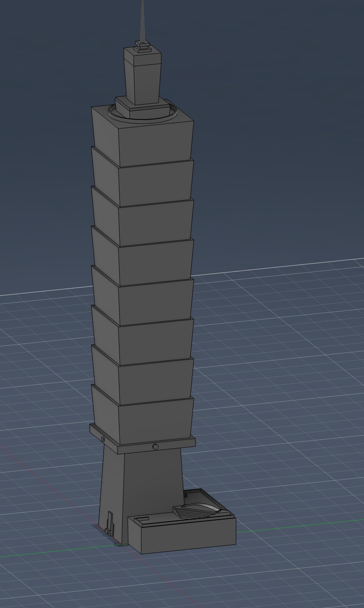This screenshot has width=364, height=608.
Task: Select the rectangular box's front face at the base
Action: [x=189, y=536]
